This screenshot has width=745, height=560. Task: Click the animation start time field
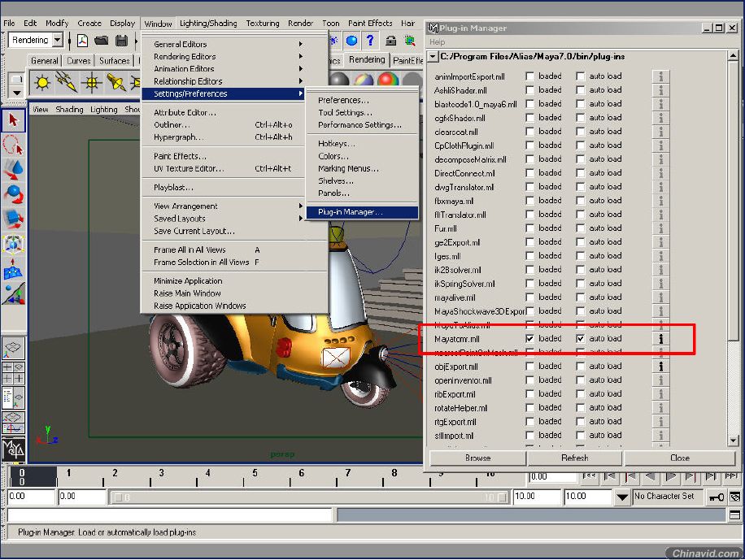tap(31, 497)
